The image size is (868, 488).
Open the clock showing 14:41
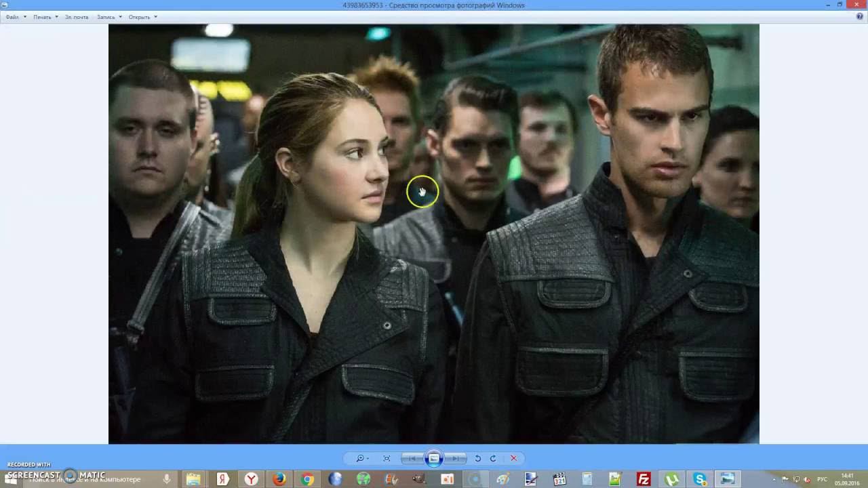[847, 479]
